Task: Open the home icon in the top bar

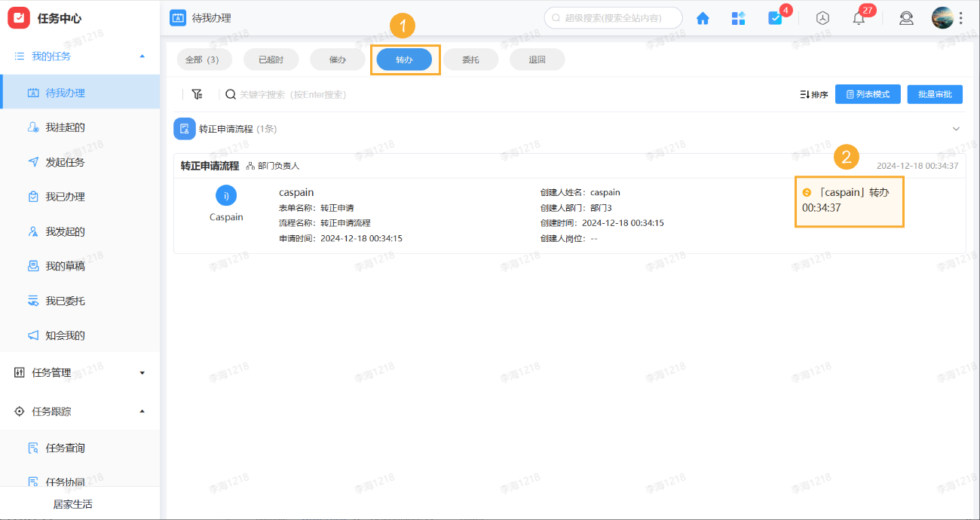Action: [702, 17]
